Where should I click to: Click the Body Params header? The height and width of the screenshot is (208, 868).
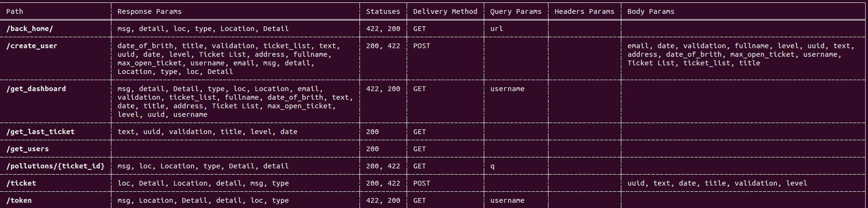pos(651,11)
